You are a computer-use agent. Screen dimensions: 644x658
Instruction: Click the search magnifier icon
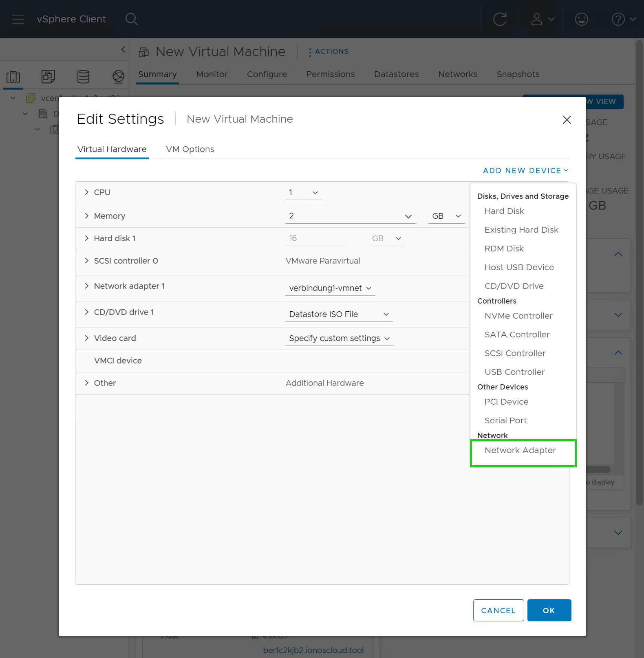coord(131,19)
